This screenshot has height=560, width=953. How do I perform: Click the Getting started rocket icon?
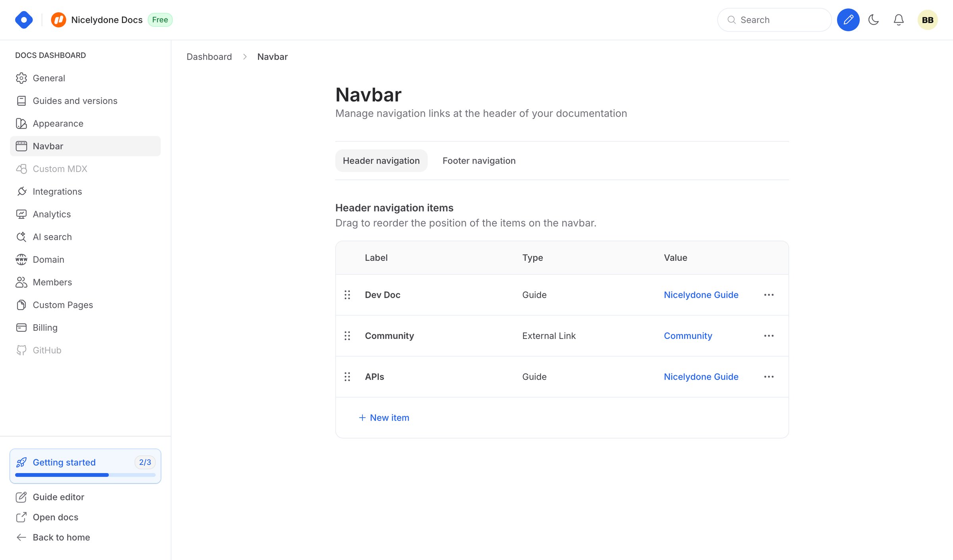click(21, 462)
